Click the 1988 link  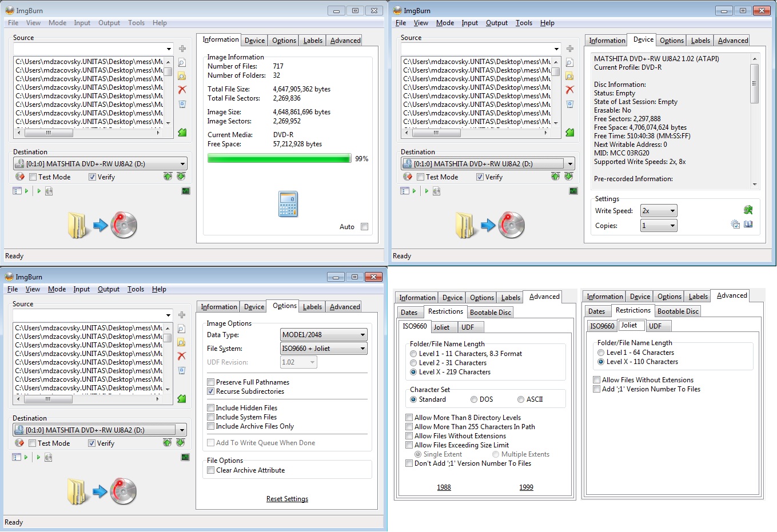(x=444, y=487)
